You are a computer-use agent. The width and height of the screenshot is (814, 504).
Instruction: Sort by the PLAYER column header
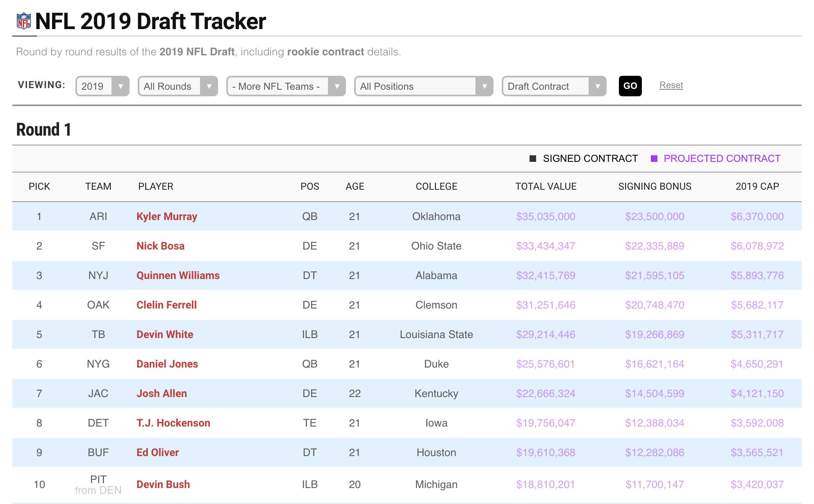pyautogui.click(x=156, y=186)
